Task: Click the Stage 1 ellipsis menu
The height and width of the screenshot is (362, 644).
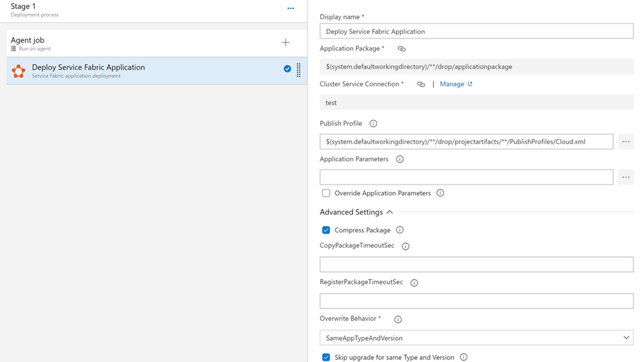Action: click(x=291, y=9)
